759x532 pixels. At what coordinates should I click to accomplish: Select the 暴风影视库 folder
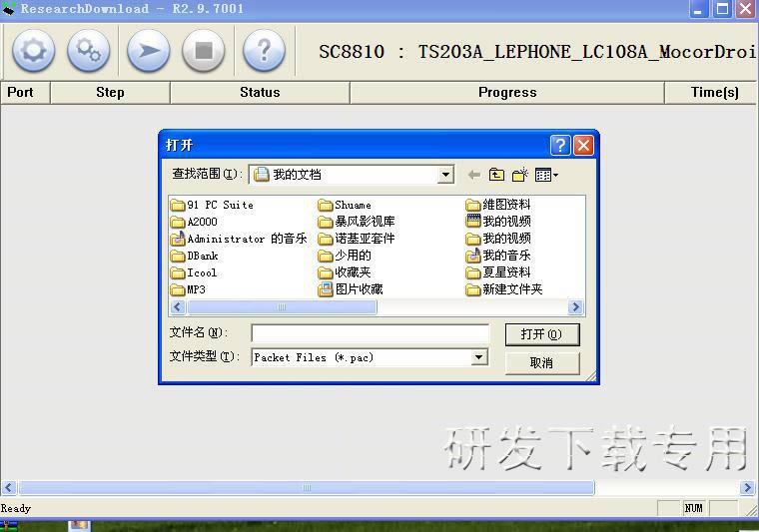[365, 222]
